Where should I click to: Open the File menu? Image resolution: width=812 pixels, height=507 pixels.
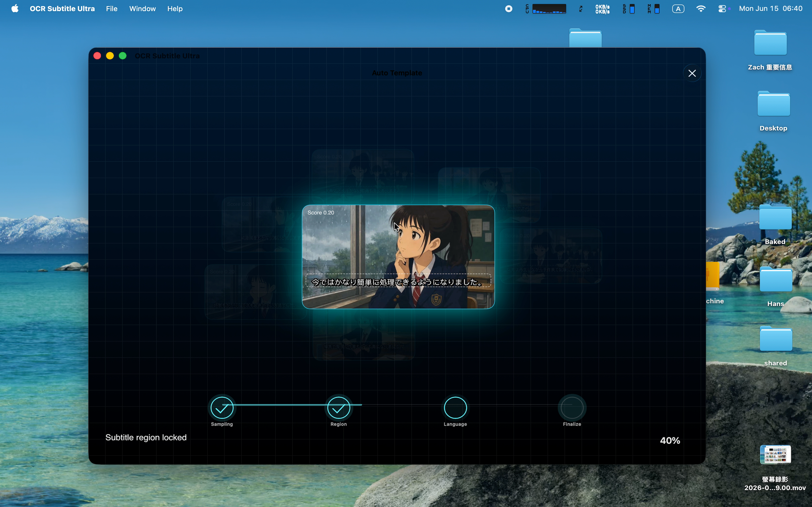pyautogui.click(x=112, y=9)
